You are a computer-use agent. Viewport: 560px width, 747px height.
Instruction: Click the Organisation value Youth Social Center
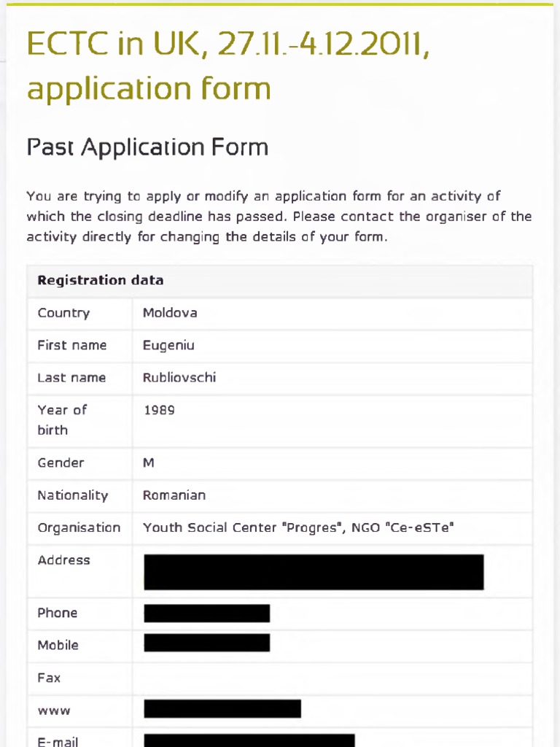click(x=298, y=527)
